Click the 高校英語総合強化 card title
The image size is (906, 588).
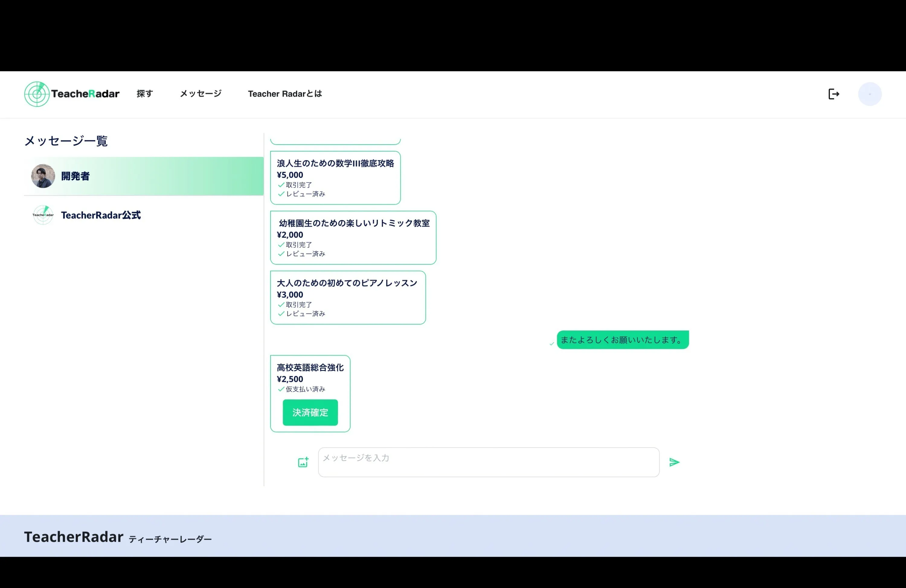310,367
